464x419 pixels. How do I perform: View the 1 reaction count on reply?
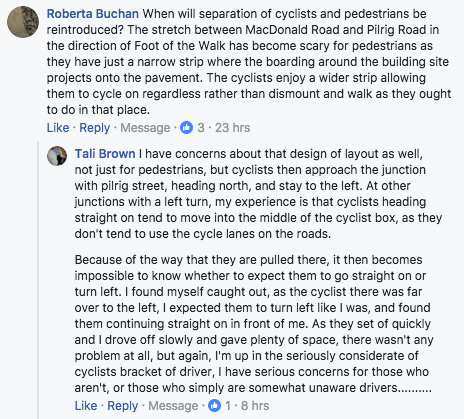coord(228,406)
